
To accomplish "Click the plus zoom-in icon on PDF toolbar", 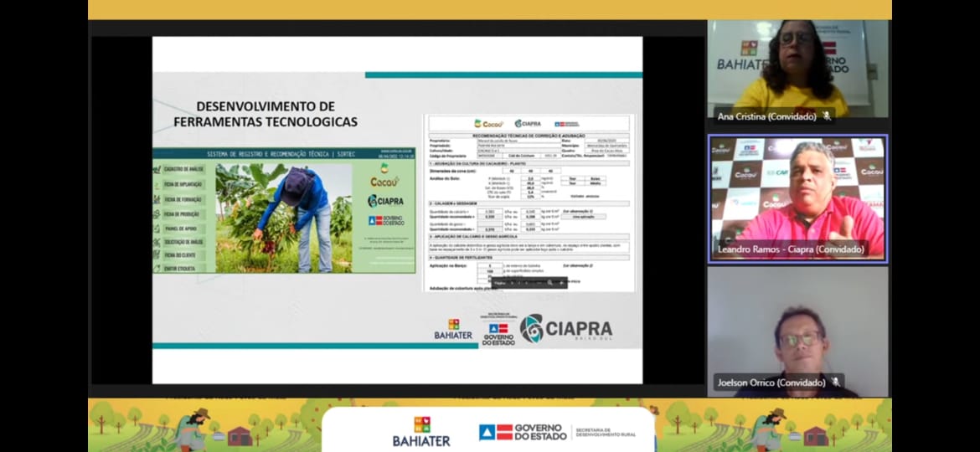I will (561, 283).
